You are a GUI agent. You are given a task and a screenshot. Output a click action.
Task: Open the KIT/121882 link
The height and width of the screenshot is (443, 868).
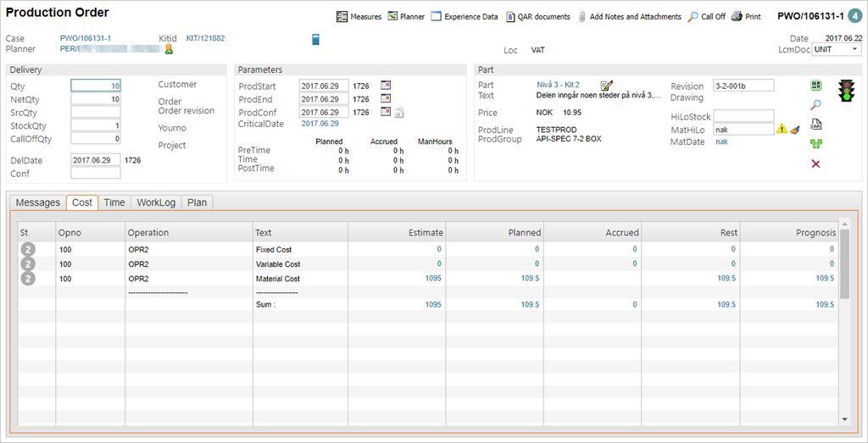coord(205,38)
